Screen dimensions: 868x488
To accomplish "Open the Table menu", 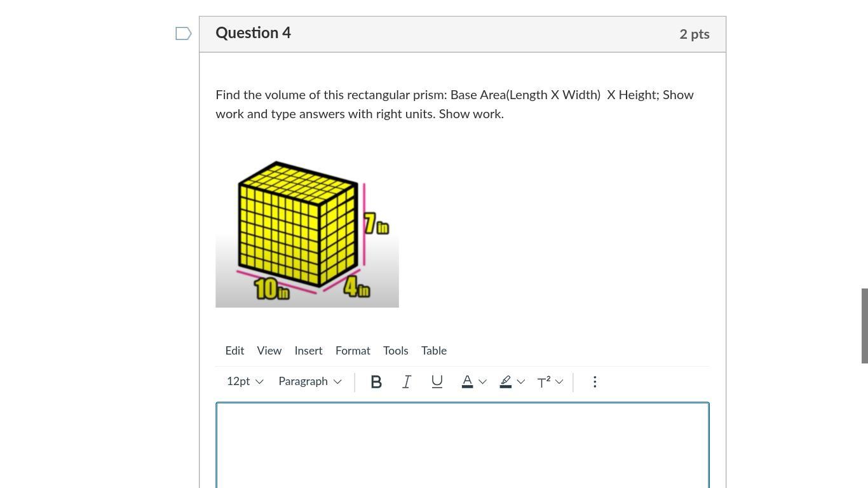I will (x=434, y=351).
